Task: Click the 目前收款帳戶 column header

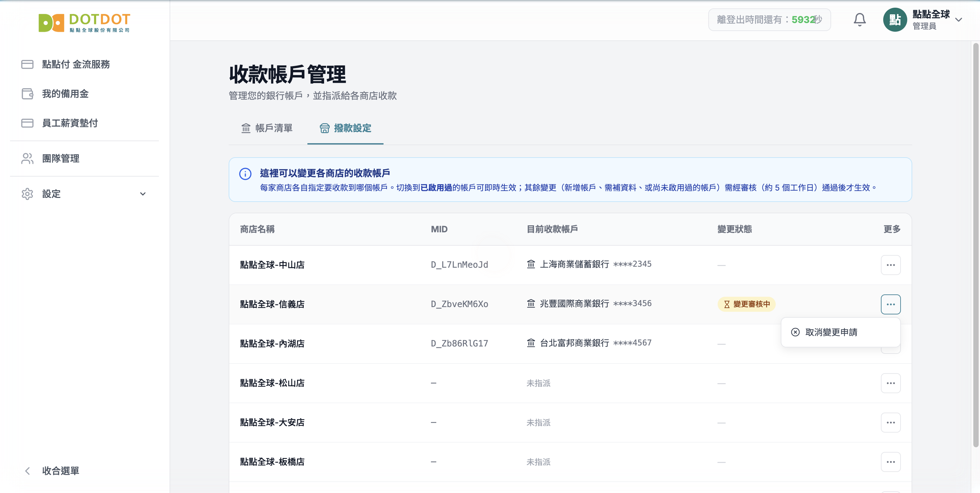Action: tap(552, 229)
